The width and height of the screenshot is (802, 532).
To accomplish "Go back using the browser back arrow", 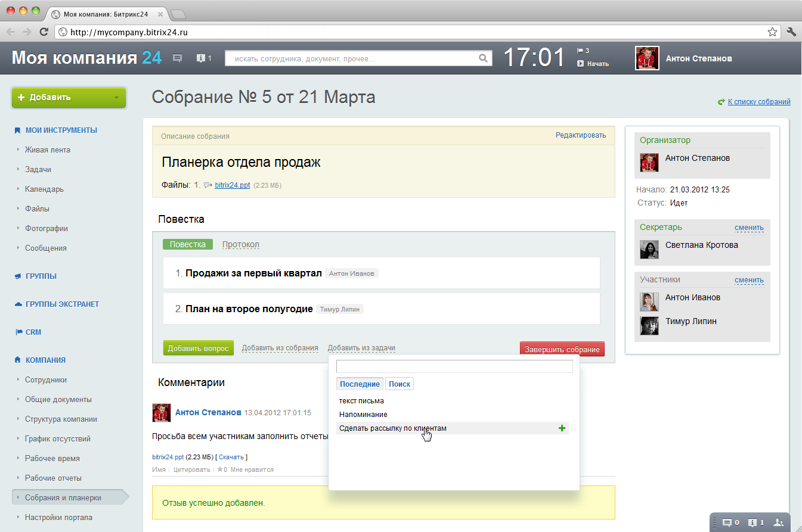I will pyautogui.click(x=11, y=32).
